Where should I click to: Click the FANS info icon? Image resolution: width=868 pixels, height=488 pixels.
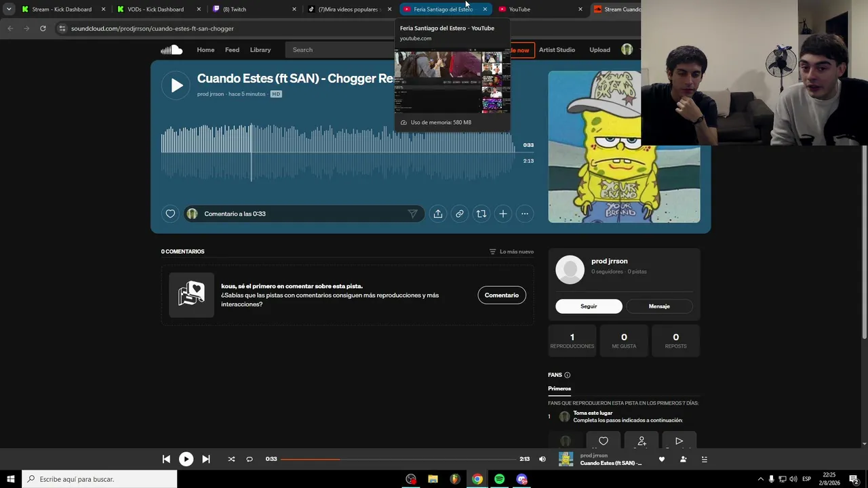tap(568, 375)
